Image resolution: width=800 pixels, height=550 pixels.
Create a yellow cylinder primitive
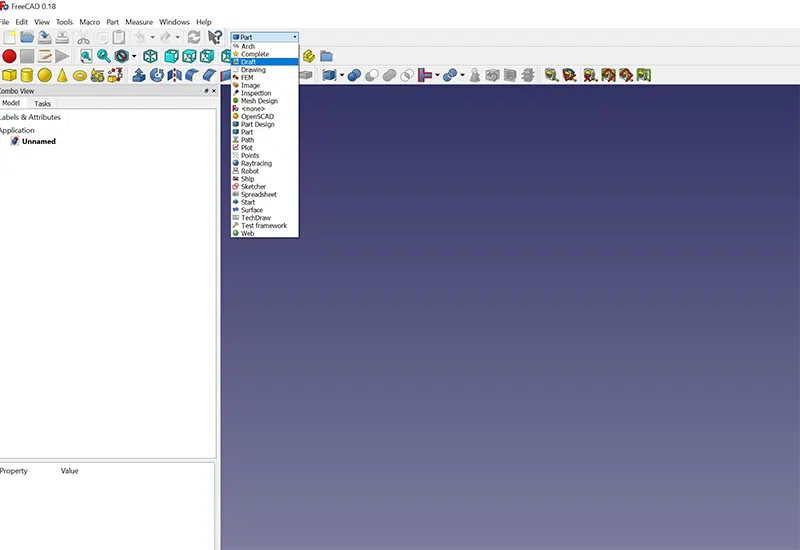(x=27, y=75)
